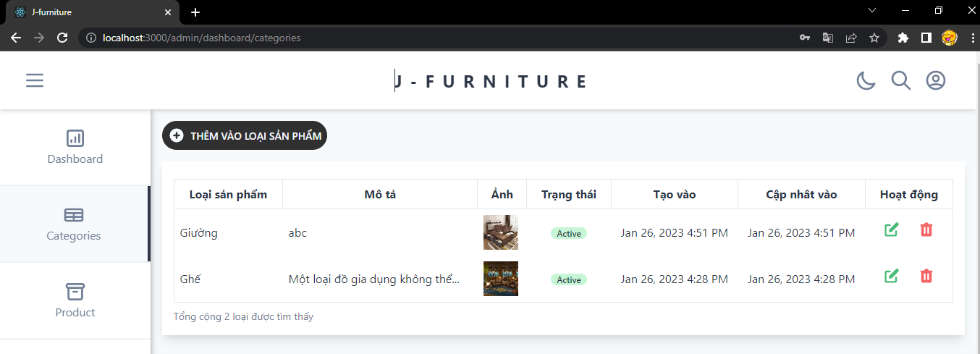The image size is (980, 354).
Task: Select Categories in sidebar
Action: point(74,224)
